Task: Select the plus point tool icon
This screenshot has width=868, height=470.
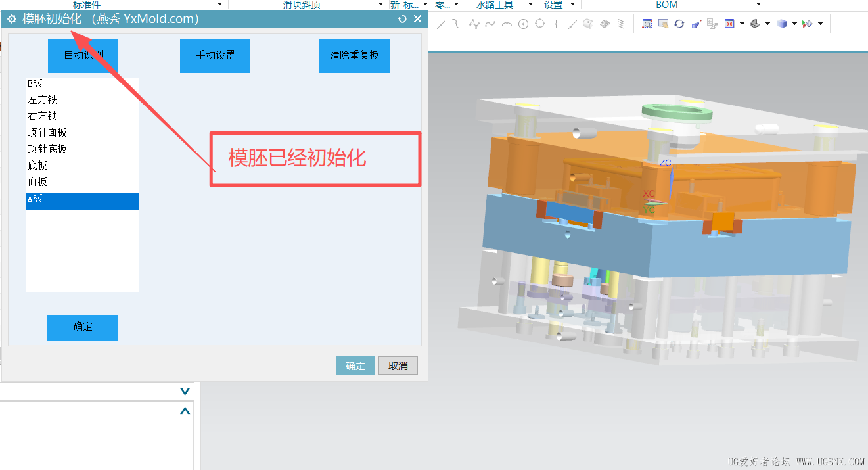Action: click(556, 24)
